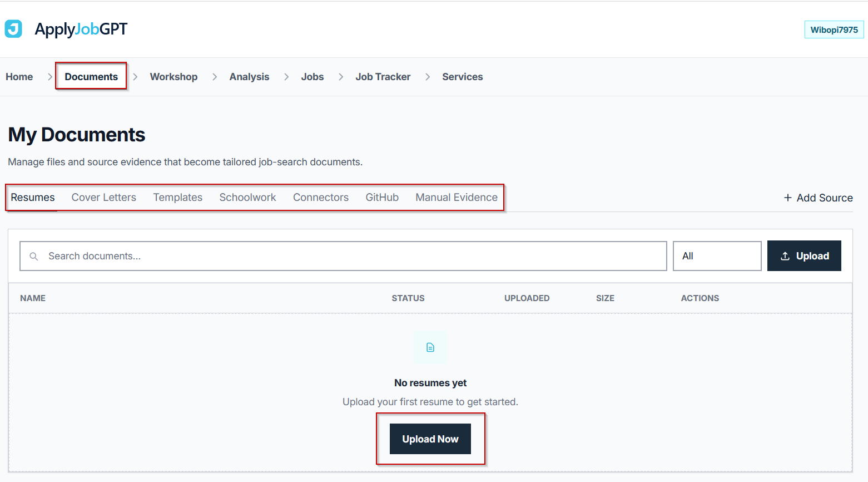The image size is (868, 482).
Task: Open the Wibopi7975 account badge
Action: click(x=834, y=29)
